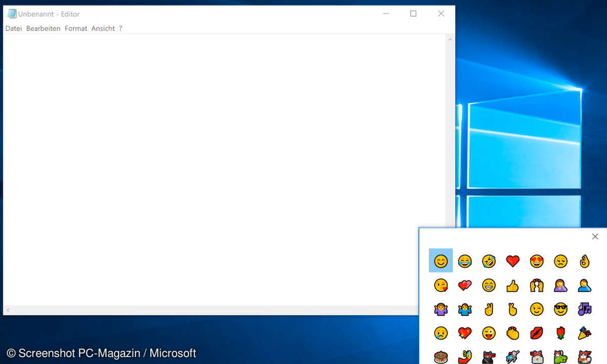Choose the two hearts emoji
The height and width of the screenshot is (364, 607).
click(x=465, y=285)
